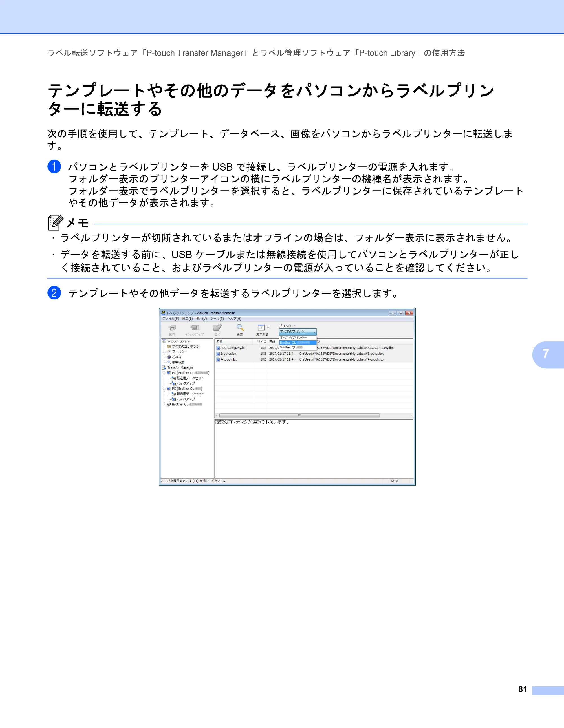Click the P-touch.lbx file icon
The width and height of the screenshot is (564, 728).
tap(218, 360)
